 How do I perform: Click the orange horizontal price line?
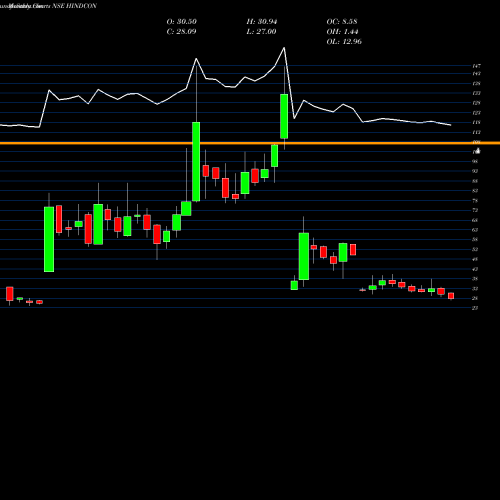point(250,143)
